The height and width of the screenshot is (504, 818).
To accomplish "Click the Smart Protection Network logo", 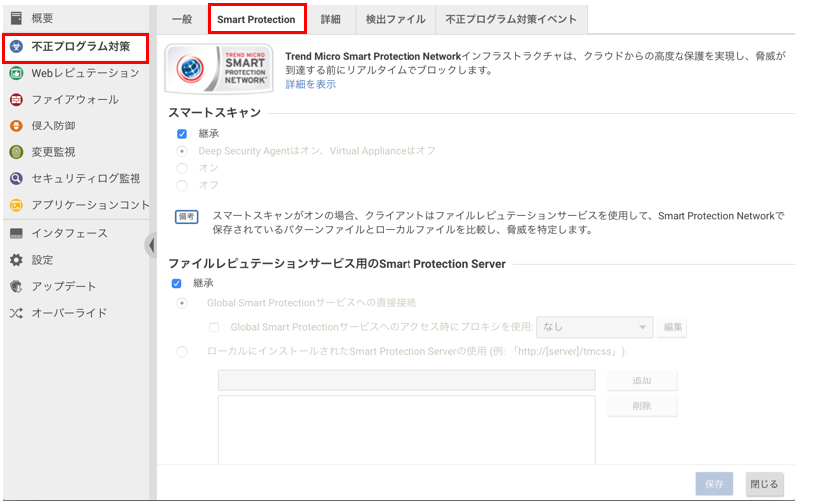I will pos(219,69).
